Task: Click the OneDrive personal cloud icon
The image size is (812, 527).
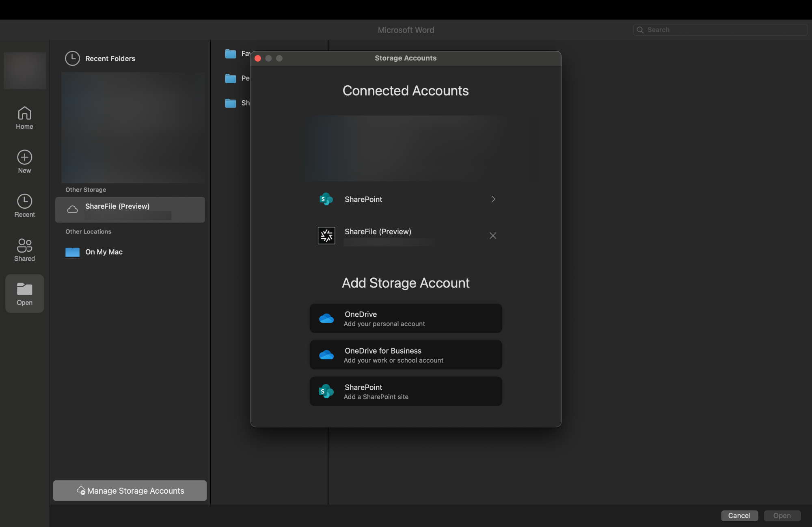Action: coord(326,319)
